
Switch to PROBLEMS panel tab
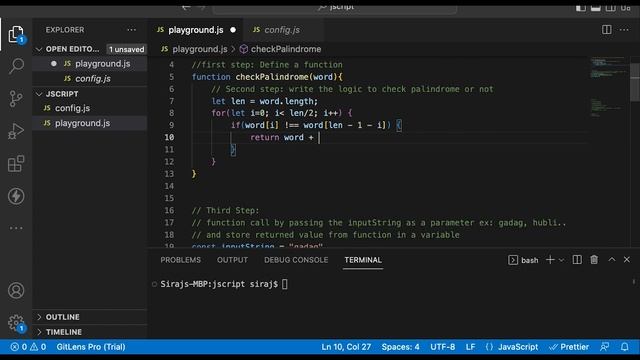pyautogui.click(x=180, y=260)
